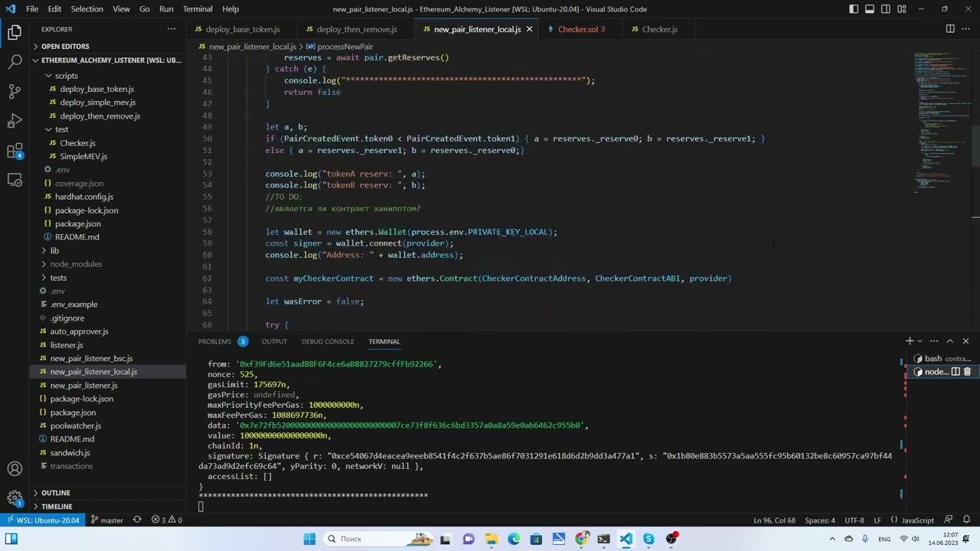Open hardhat.config.js in file tree
Image resolution: width=980 pixels, height=551 pixels.
pos(108,197)
